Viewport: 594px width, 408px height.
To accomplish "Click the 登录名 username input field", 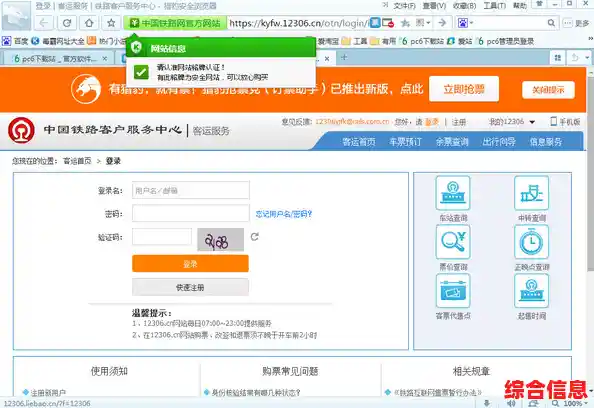I will [x=191, y=190].
